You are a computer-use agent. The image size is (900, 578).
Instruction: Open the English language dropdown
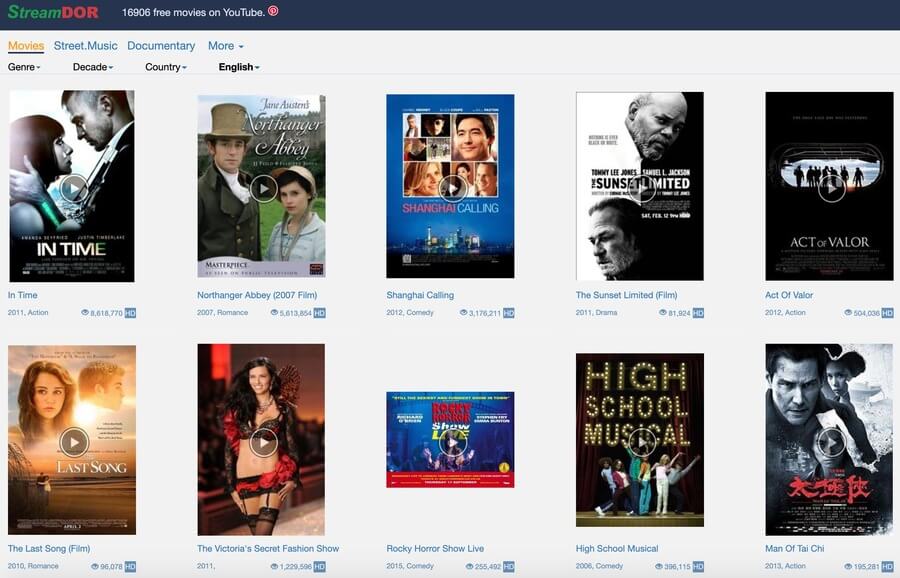click(239, 67)
